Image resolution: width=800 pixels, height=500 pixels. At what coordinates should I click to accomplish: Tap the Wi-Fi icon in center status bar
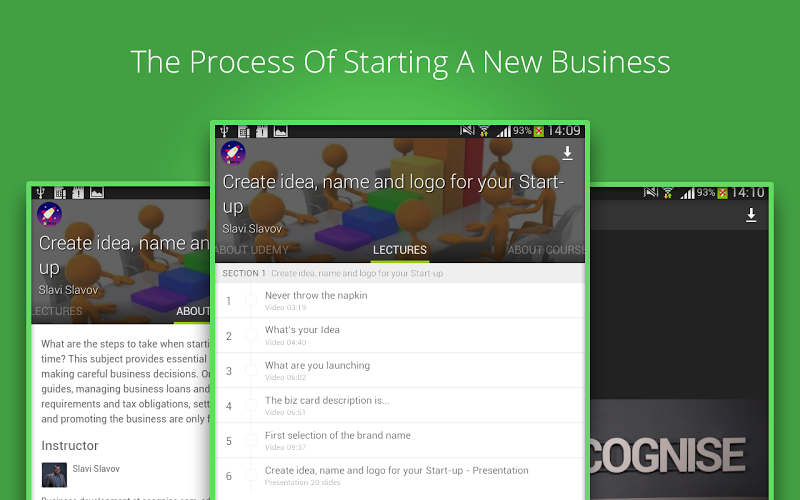(484, 132)
